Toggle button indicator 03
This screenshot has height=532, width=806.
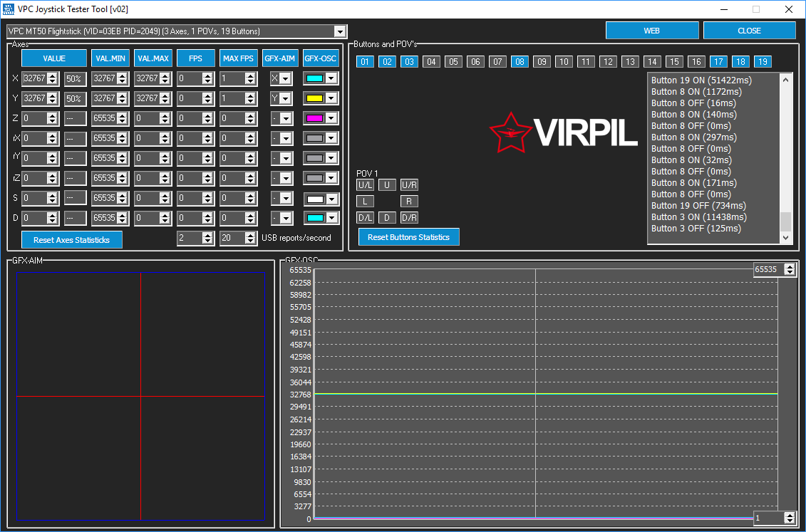409,62
